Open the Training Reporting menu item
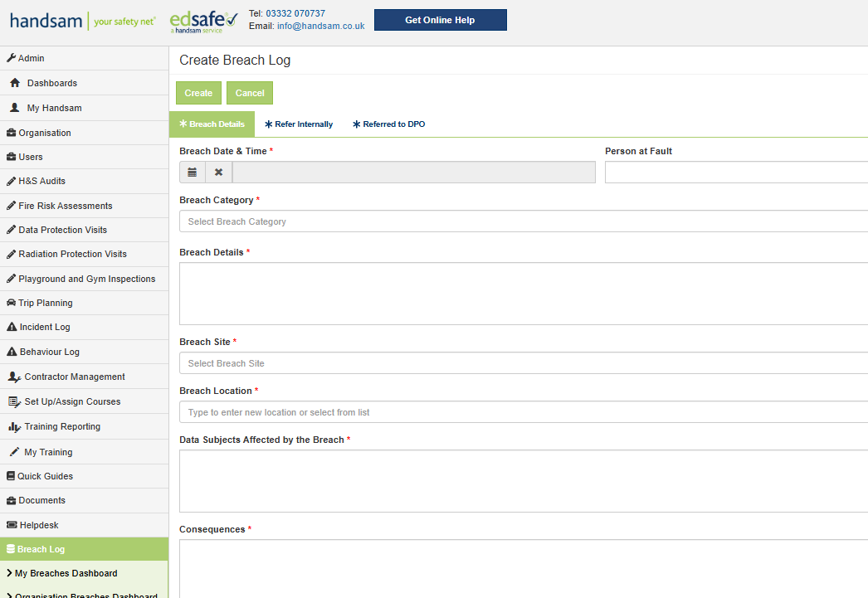This screenshot has height=598, width=868. pyautogui.click(x=84, y=426)
